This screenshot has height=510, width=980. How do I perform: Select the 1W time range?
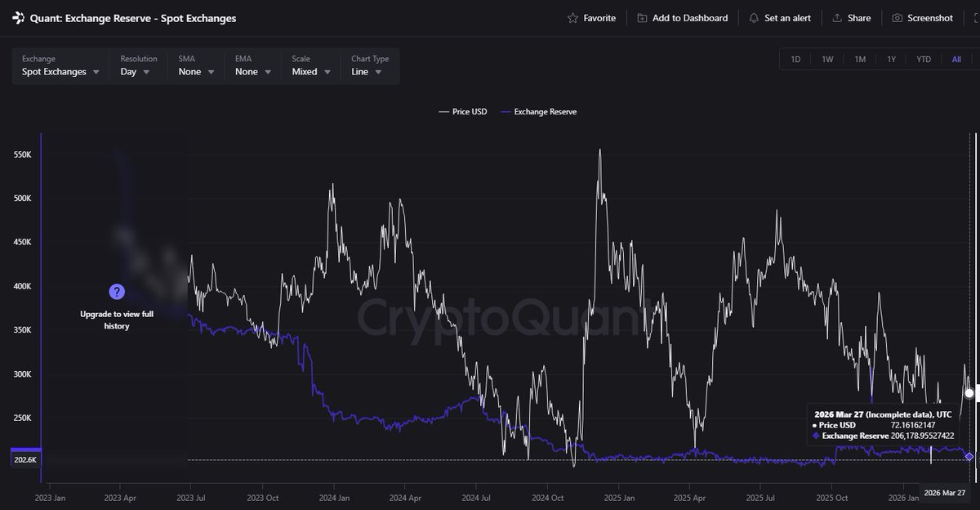(827, 59)
